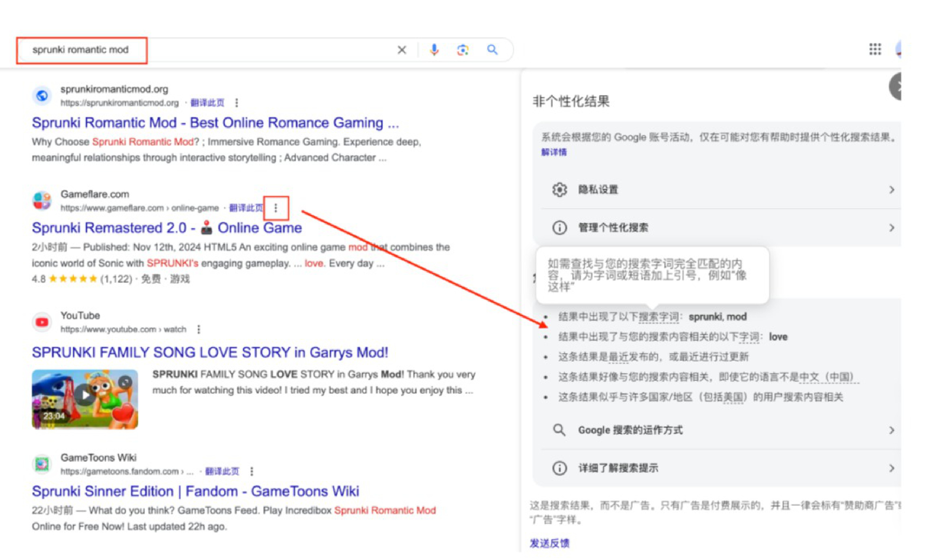Image resolution: width=928 pixels, height=560 pixels.
Task: Open Sprunki Sinner Edition Fandom link
Action: (195, 491)
